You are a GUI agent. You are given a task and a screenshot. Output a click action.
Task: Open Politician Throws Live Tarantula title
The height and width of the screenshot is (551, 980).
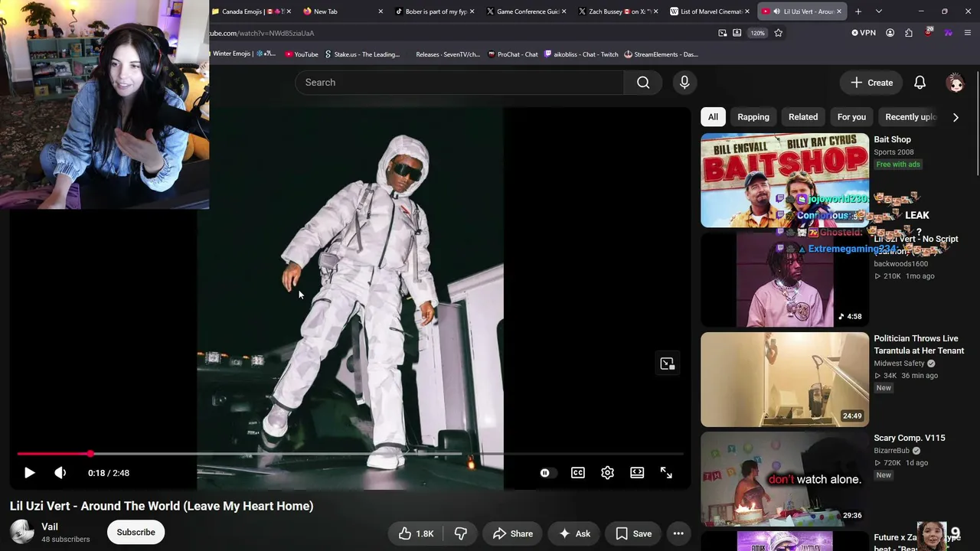coord(919,344)
